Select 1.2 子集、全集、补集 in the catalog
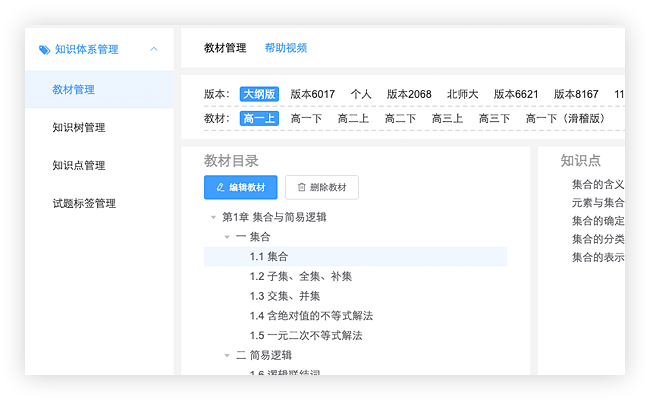The image size is (650, 400). click(301, 276)
